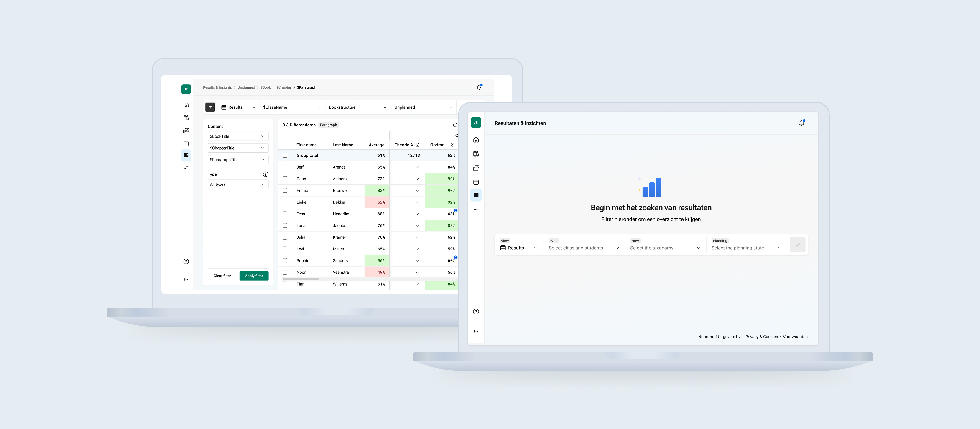Image resolution: width=980 pixels, height=429 pixels.
Task: Click the info icon beside 8.3 Differentiëren
Action: tap(455, 125)
